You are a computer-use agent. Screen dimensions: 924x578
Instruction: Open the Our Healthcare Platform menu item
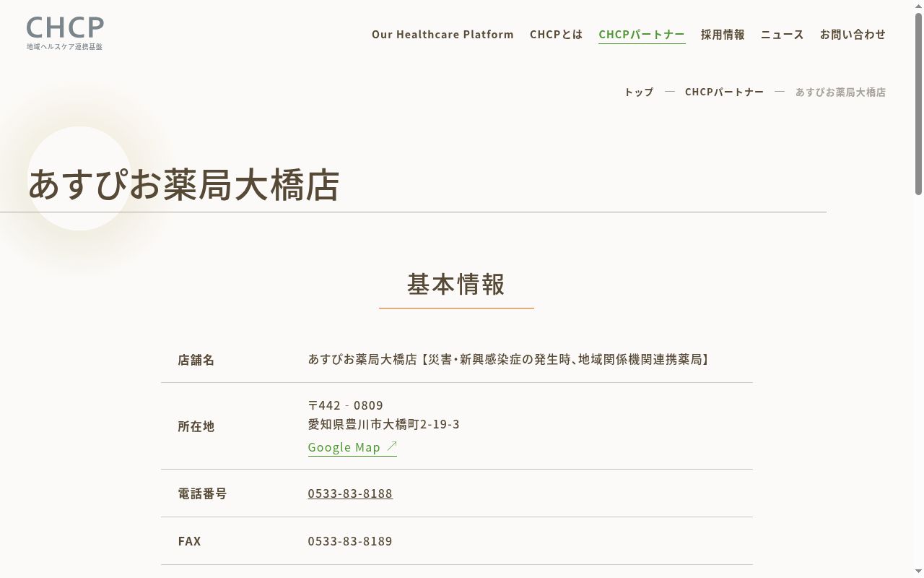coord(443,34)
